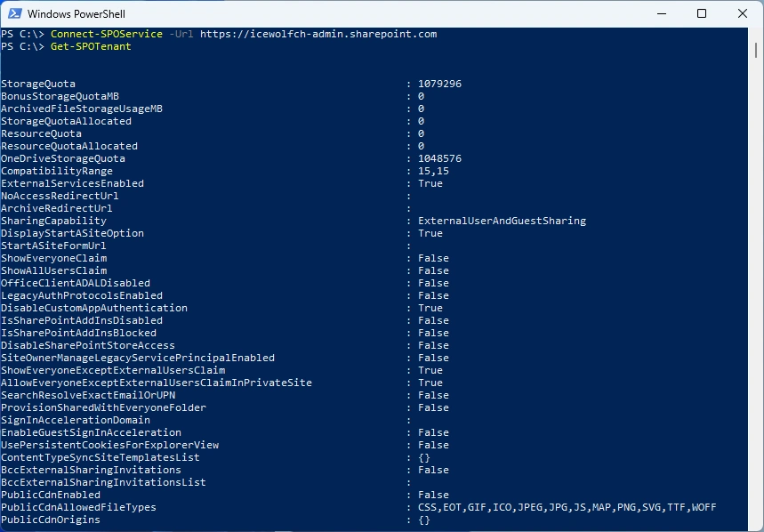
Task: Maximize the Windows PowerShell window
Action: click(701, 13)
